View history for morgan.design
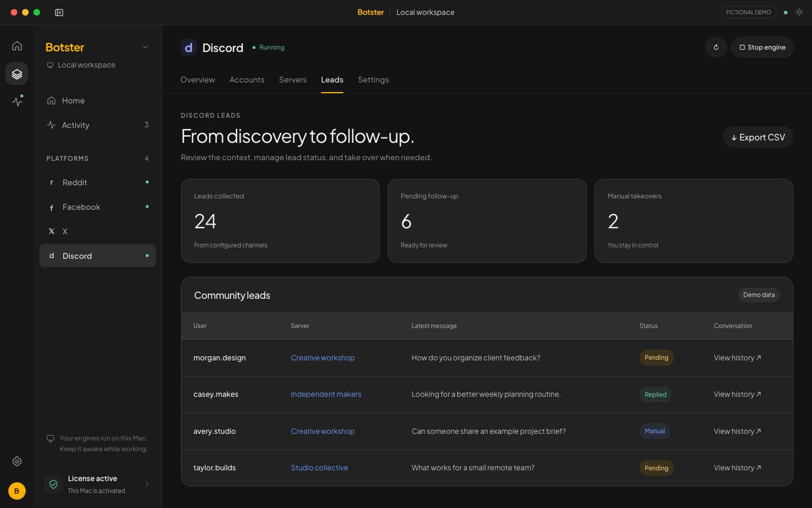Screen dimensions: 812x508 [737, 357]
